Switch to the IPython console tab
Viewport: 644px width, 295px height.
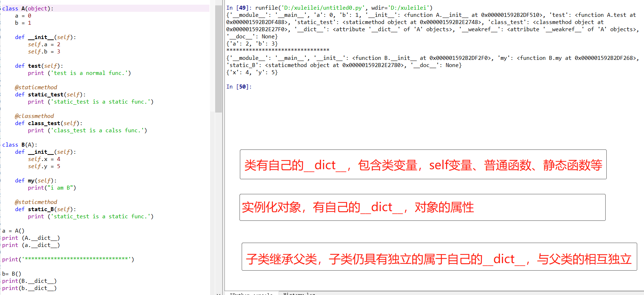(x=251, y=294)
